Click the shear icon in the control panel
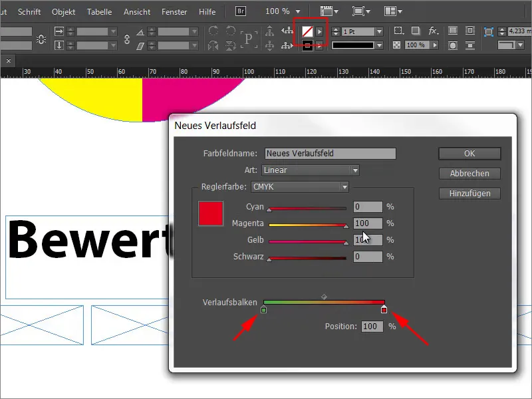Screen dimensions: 532x399 142,45
